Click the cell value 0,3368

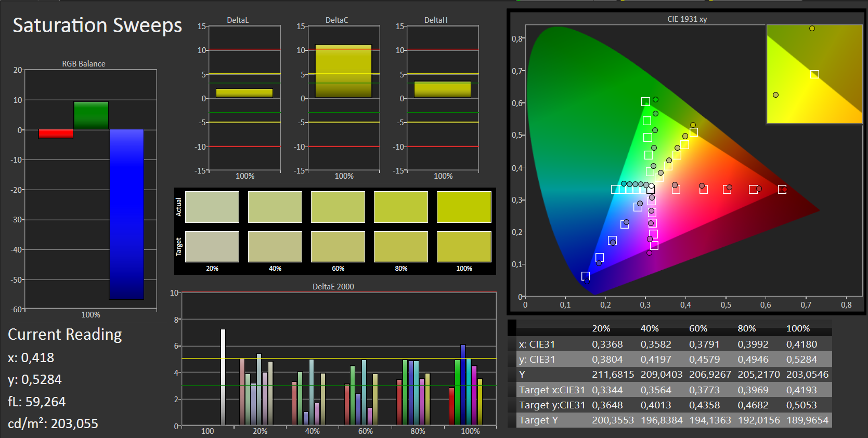[x=607, y=344]
